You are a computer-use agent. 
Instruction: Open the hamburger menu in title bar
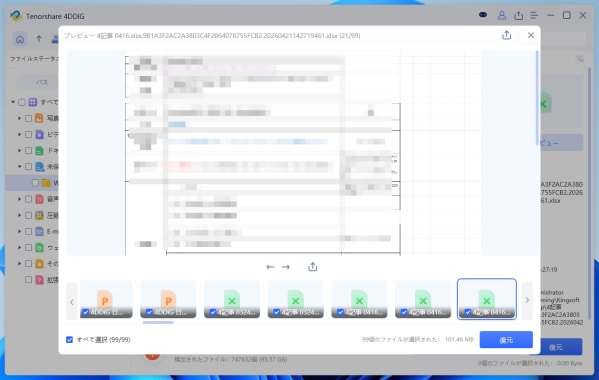534,16
